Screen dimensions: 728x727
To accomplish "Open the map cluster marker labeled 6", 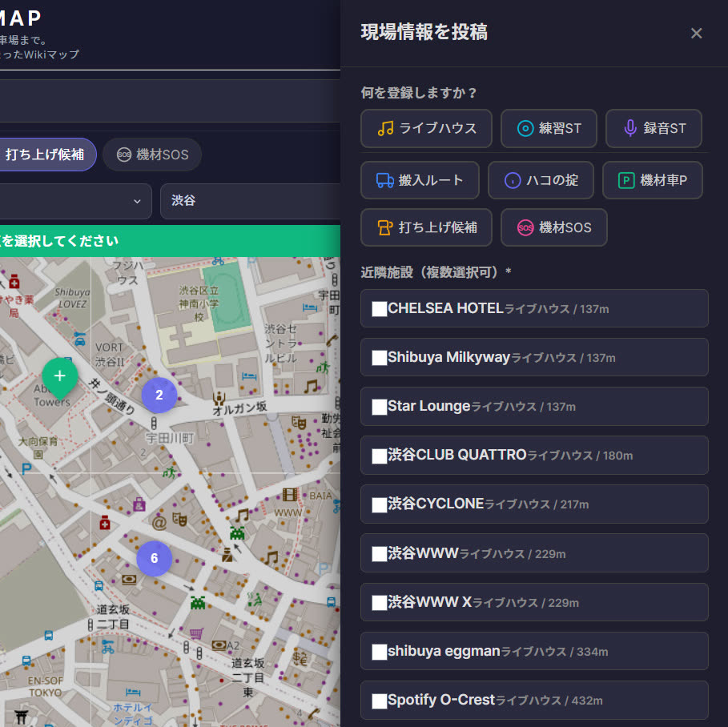I will [x=154, y=559].
